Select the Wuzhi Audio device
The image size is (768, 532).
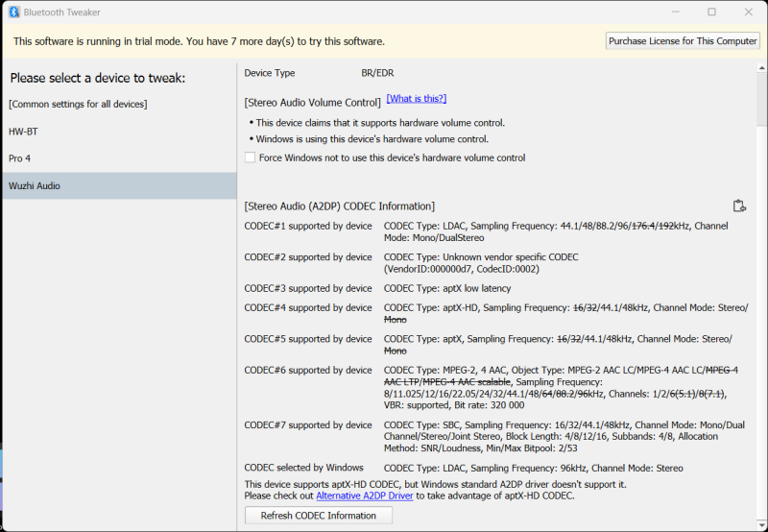[x=119, y=185]
